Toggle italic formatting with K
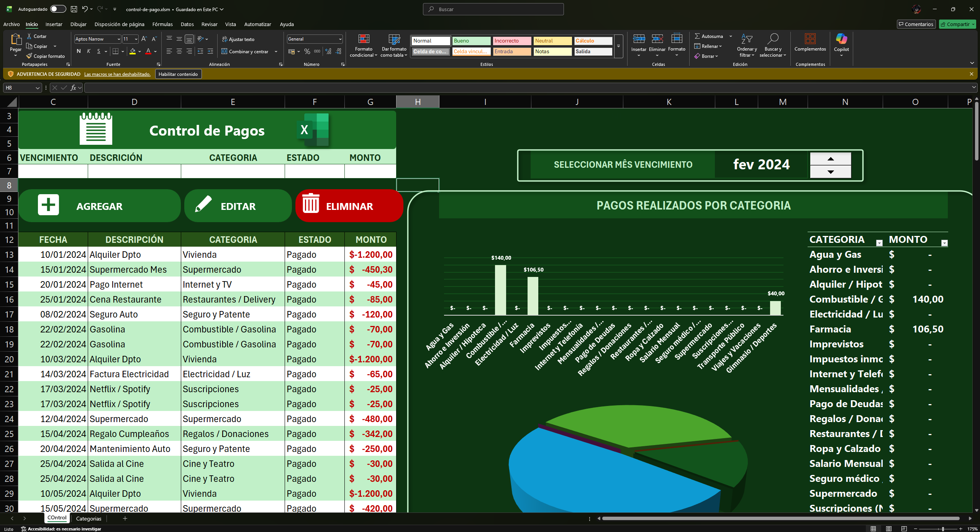Screen dimensions: 980x532 (88, 51)
